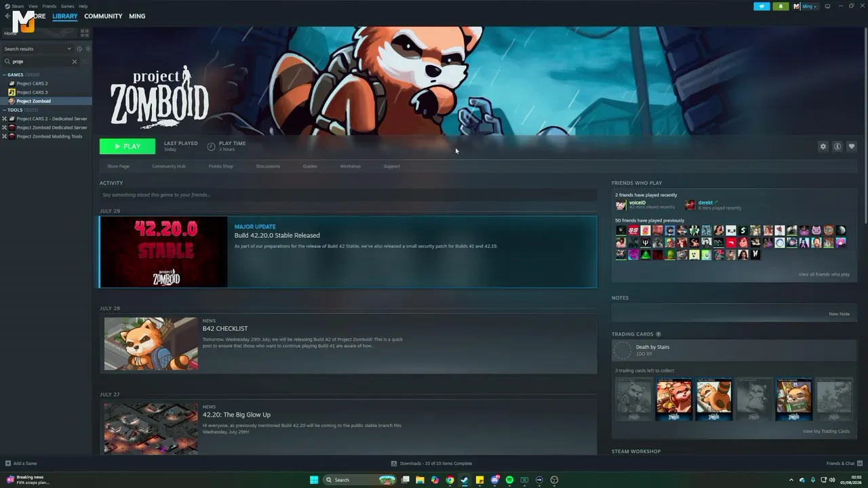
Task: Click the plus icon for Add a Game
Action: click(x=8, y=464)
